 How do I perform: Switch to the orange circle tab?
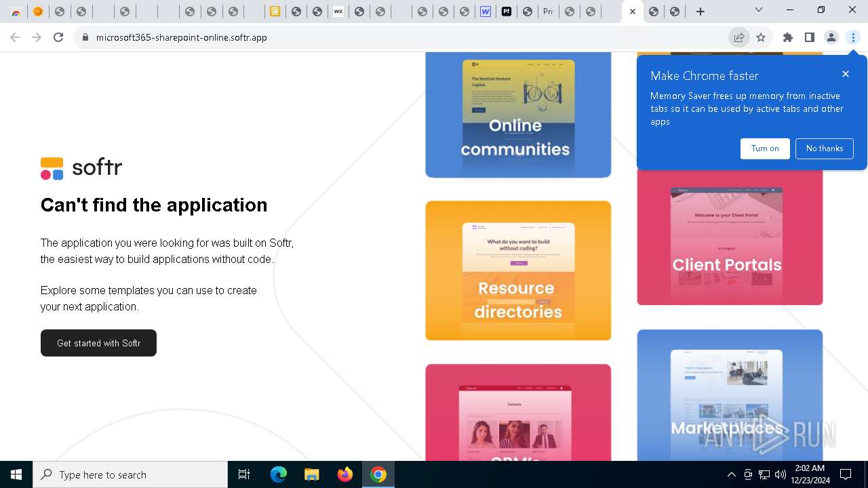38,12
